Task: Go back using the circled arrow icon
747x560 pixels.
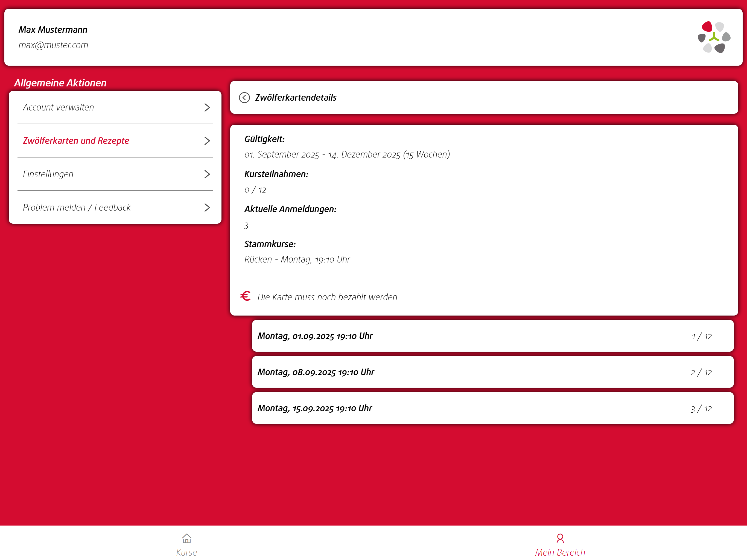Action: [x=244, y=98]
